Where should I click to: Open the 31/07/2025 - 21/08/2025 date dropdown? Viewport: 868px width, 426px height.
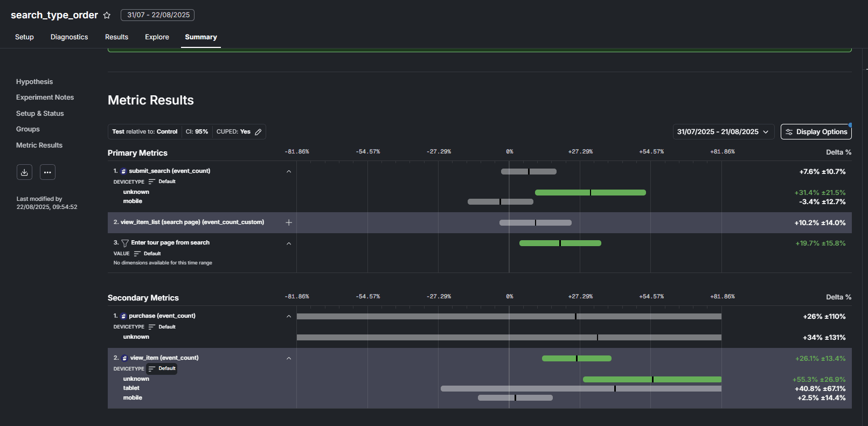[x=724, y=132]
